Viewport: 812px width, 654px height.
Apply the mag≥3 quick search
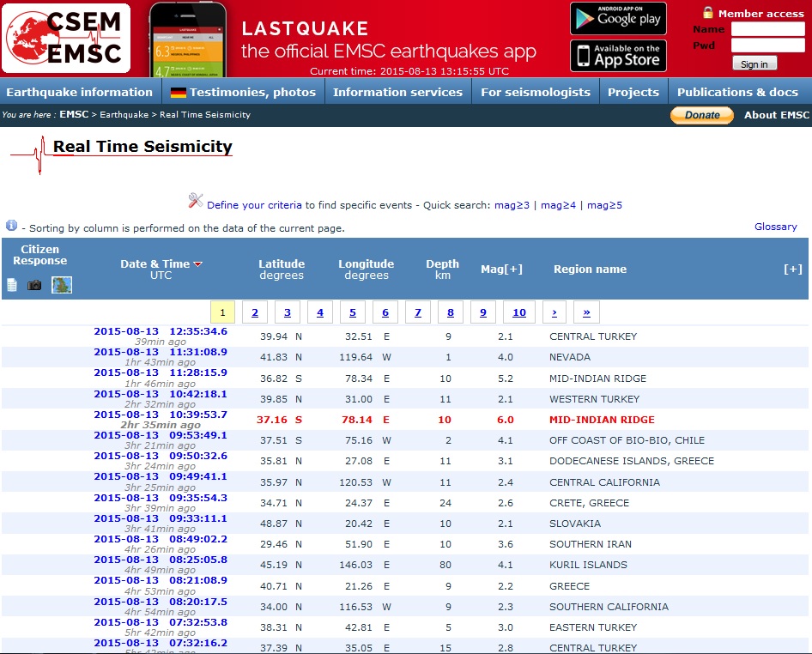click(x=512, y=205)
